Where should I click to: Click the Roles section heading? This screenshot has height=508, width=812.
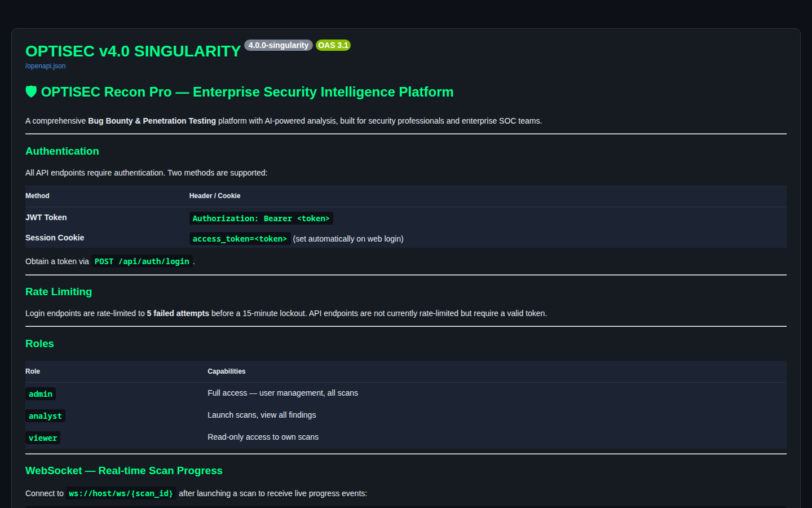point(39,344)
